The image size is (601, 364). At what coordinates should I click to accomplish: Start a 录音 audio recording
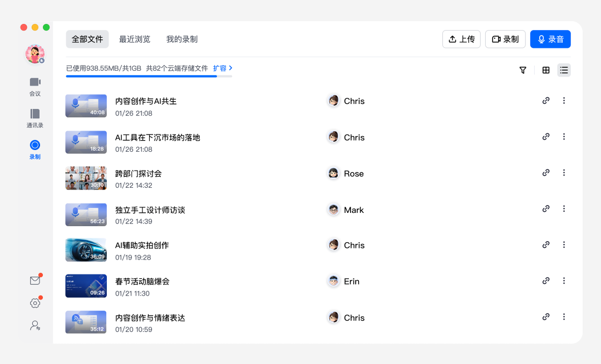coord(550,39)
